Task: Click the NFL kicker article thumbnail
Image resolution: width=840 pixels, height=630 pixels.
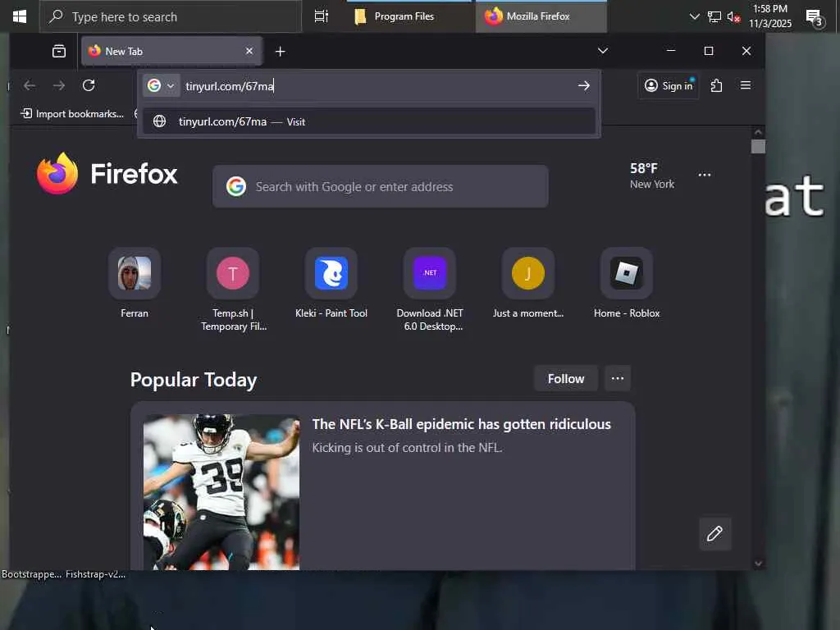Action: pos(221,492)
